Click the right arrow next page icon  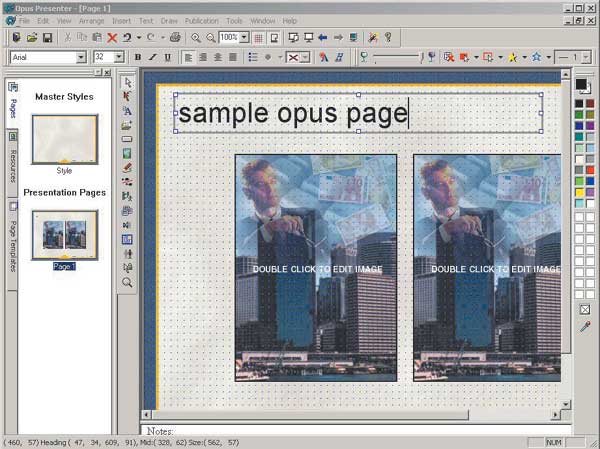pos(338,38)
